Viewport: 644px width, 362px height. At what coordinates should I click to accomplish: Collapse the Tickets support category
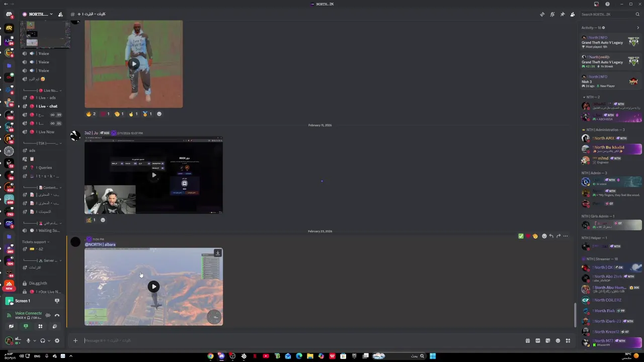point(35,242)
